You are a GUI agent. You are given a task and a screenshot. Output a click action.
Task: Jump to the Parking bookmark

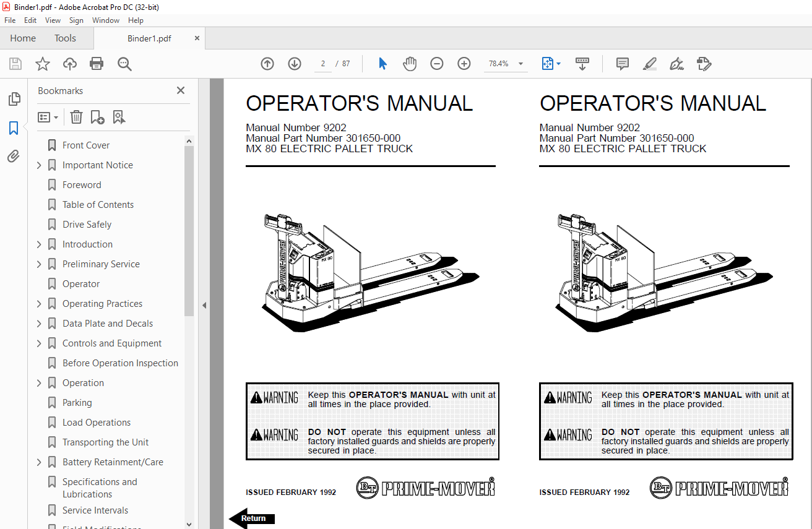77,403
